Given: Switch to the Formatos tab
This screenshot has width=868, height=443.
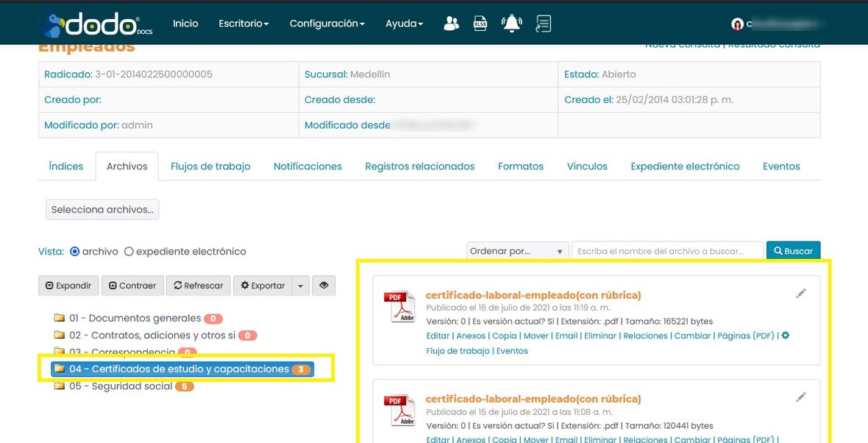Looking at the screenshot, I should [520, 166].
